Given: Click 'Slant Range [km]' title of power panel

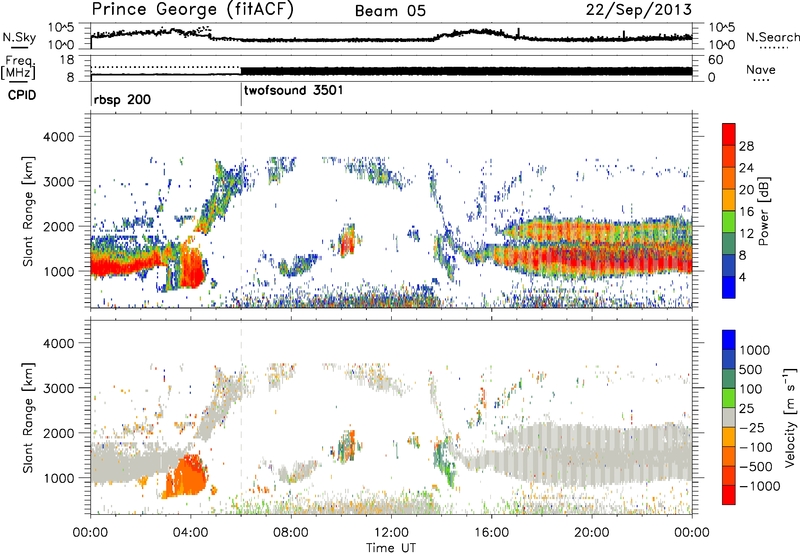Looking at the screenshot, I should pos(28,211).
